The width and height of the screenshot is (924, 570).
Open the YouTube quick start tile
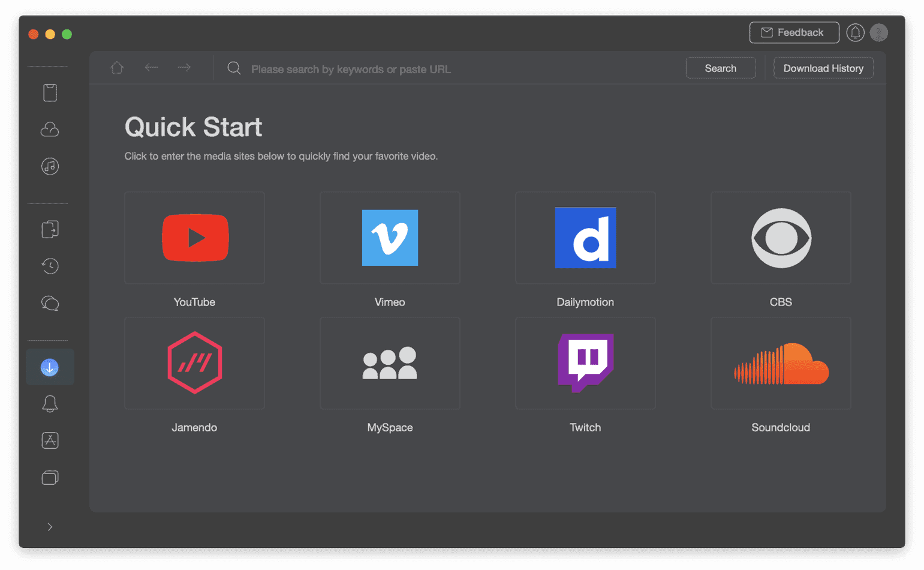[194, 238]
